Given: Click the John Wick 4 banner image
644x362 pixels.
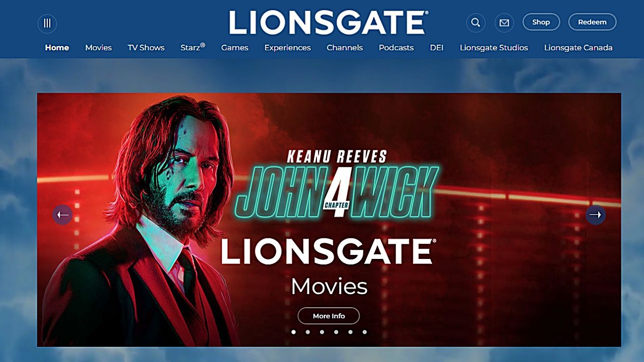Looking at the screenshot, I should [x=329, y=220].
